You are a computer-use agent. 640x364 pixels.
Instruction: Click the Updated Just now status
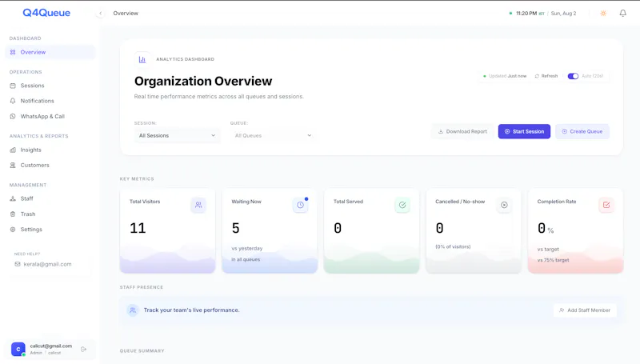click(x=505, y=76)
